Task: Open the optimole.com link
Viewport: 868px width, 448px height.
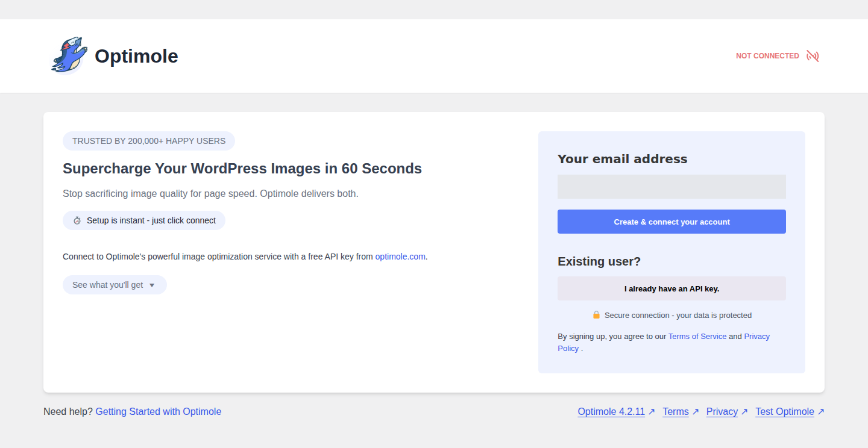Action: [x=400, y=257]
